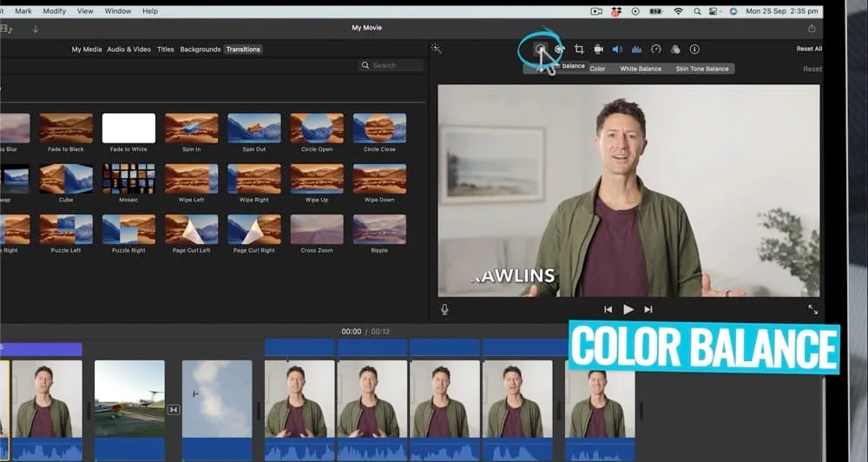
Task: Open the Backgrounds tab
Action: coord(200,49)
